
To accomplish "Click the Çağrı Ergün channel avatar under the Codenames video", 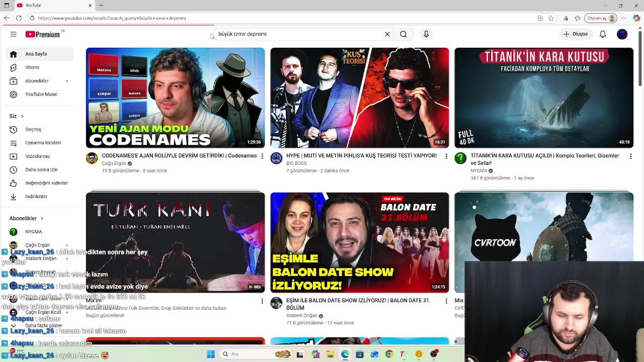I will click(x=92, y=158).
